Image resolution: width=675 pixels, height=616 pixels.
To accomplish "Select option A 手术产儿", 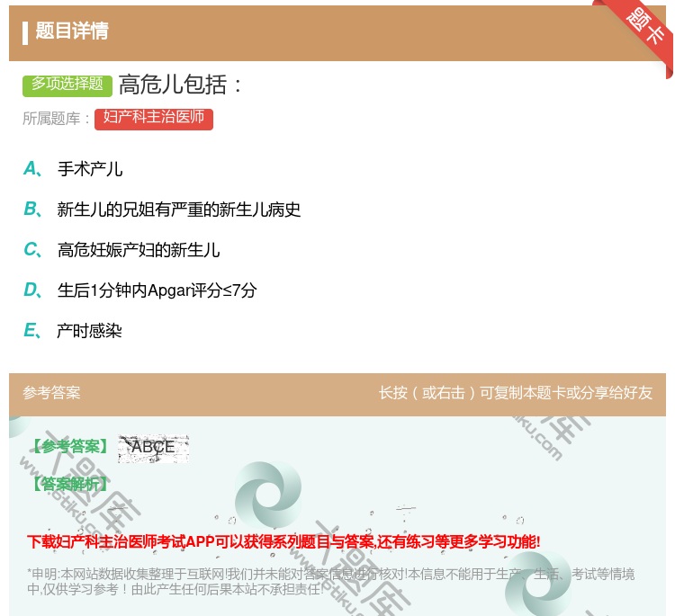I will 73,169.
